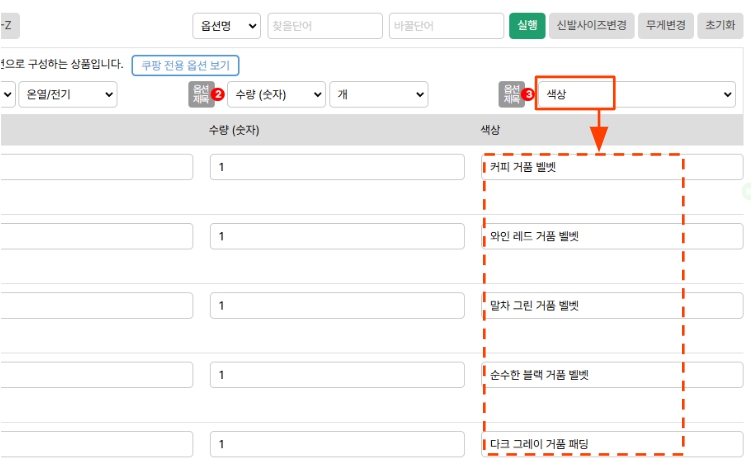Edit the 순수한 블랙 거품 벨벳 field
Image resolution: width=754 pixels, height=476 pixels.
(x=612, y=375)
